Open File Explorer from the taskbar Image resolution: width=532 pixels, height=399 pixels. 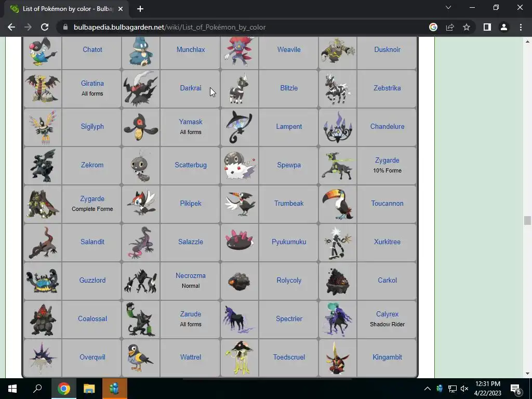pyautogui.click(x=89, y=389)
